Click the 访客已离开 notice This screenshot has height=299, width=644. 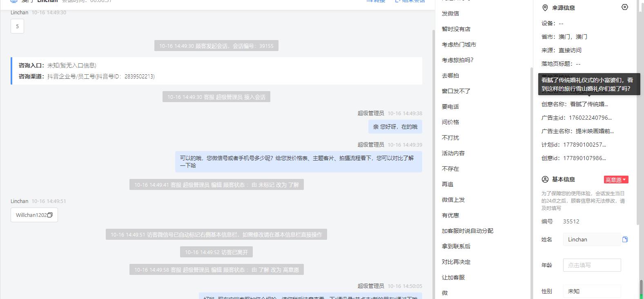click(216, 252)
